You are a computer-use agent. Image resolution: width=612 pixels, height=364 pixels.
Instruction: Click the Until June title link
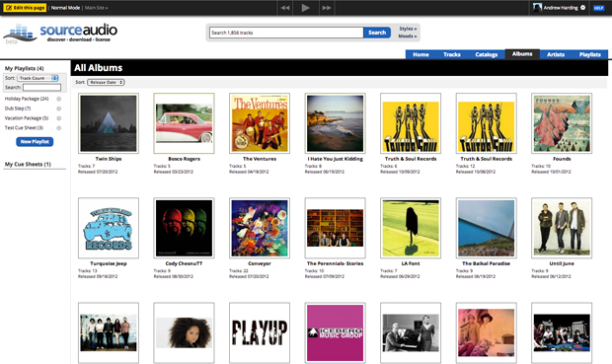pos(562,263)
